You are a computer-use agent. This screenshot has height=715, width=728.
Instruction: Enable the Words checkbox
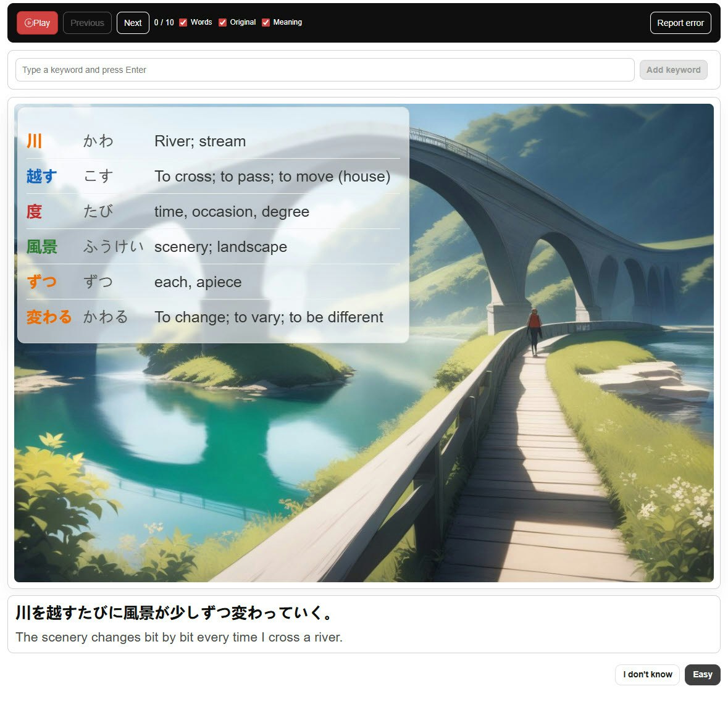click(182, 22)
